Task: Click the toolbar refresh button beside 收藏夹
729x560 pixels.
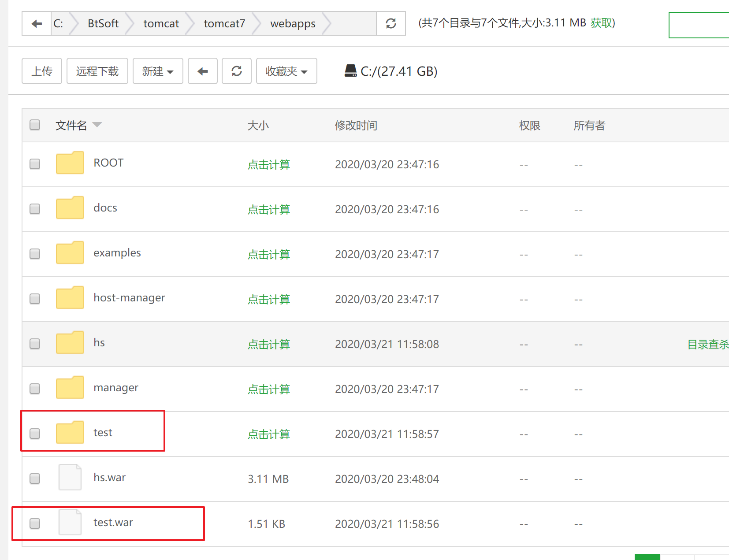Action: 237,71
